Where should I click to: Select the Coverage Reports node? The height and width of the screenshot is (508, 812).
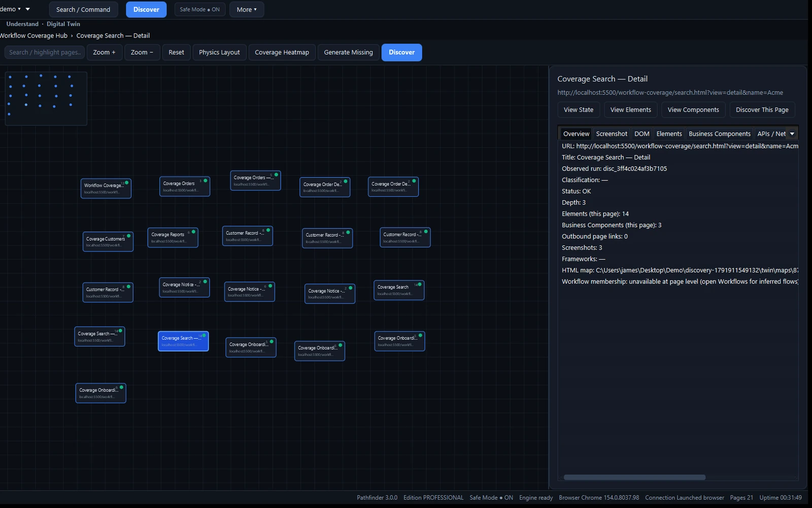(x=173, y=237)
